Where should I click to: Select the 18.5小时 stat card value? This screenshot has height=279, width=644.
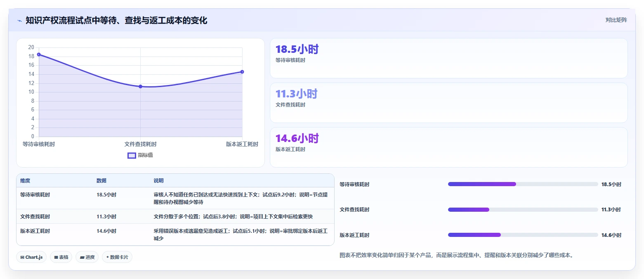pyautogui.click(x=297, y=50)
